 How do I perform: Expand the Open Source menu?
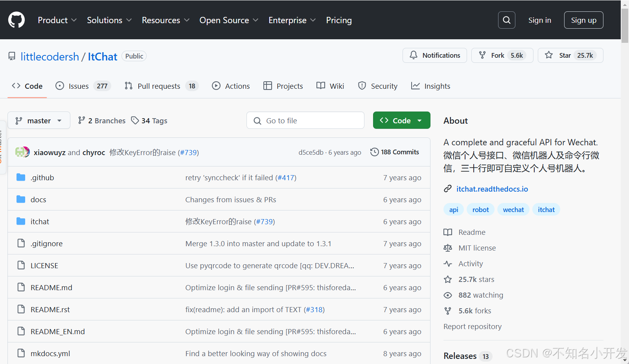(x=229, y=20)
